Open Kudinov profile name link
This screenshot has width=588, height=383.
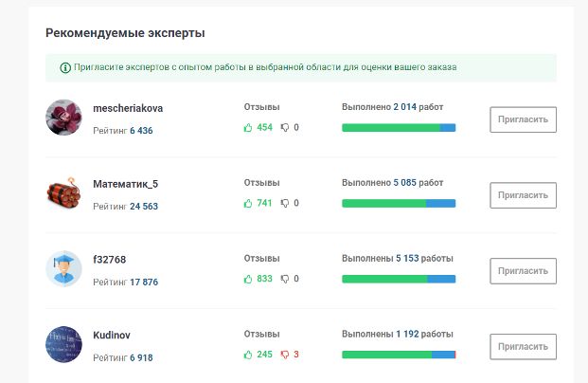pos(113,335)
